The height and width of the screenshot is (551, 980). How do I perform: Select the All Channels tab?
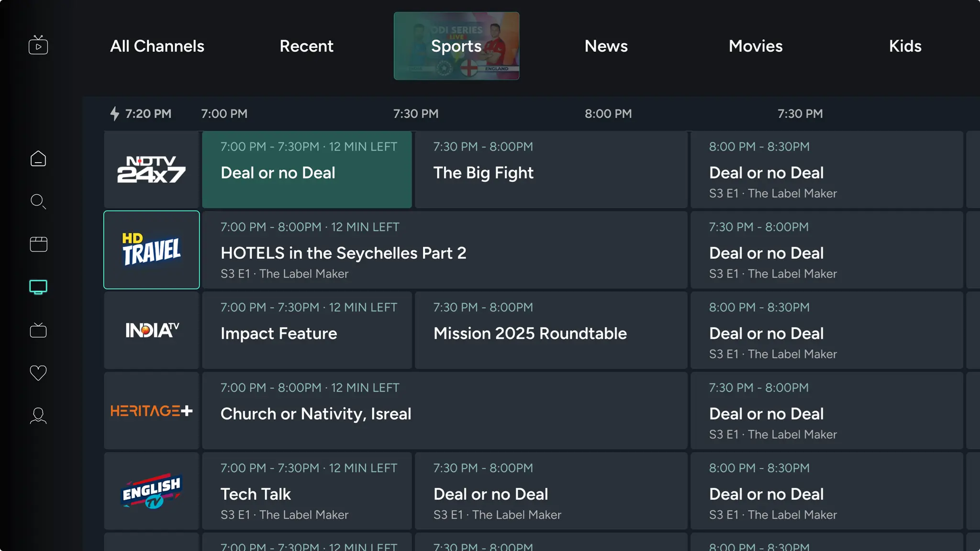click(x=157, y=46)
